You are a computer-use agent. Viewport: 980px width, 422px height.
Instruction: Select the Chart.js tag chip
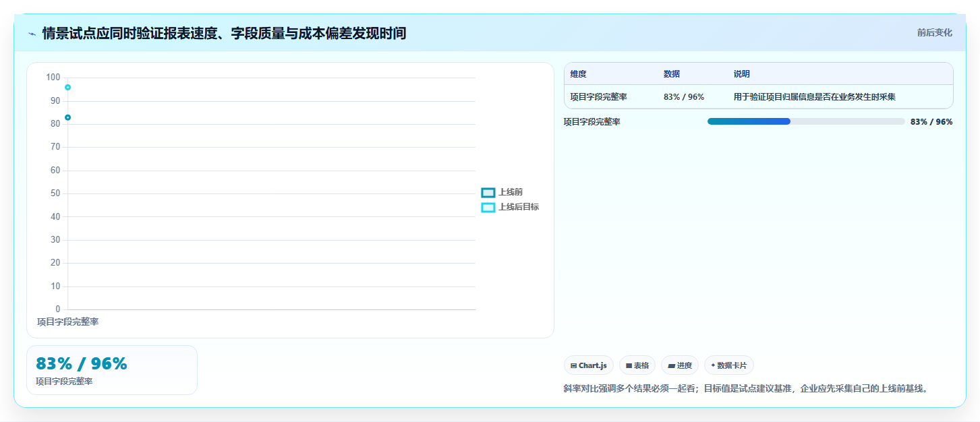pos(589,365)
